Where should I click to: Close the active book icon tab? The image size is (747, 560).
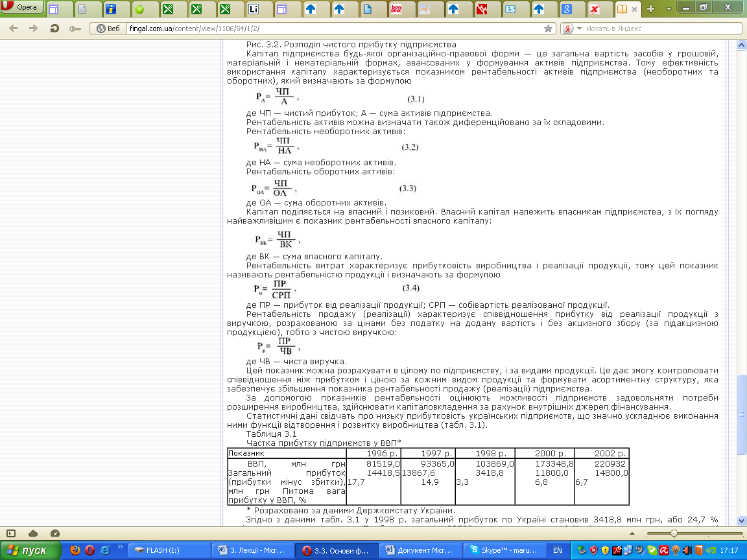click(634, 9)
